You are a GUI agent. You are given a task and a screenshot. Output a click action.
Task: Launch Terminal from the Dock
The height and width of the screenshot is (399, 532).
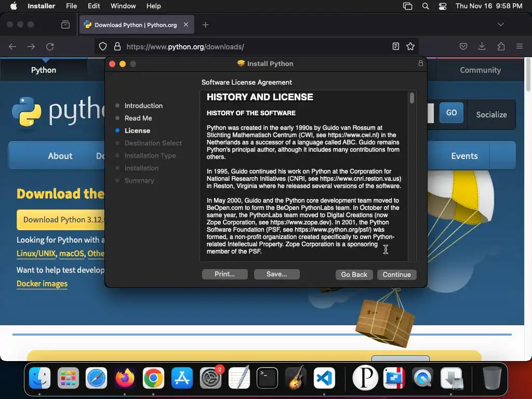coord(268,378)
